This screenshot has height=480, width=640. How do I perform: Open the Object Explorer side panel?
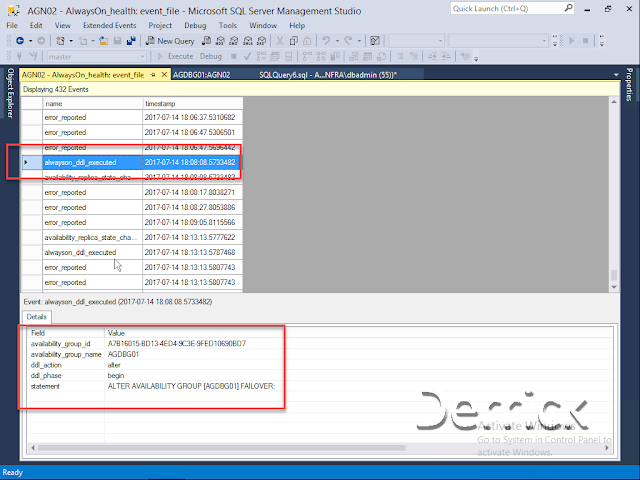pyautogui.click(x=10, y=93)
